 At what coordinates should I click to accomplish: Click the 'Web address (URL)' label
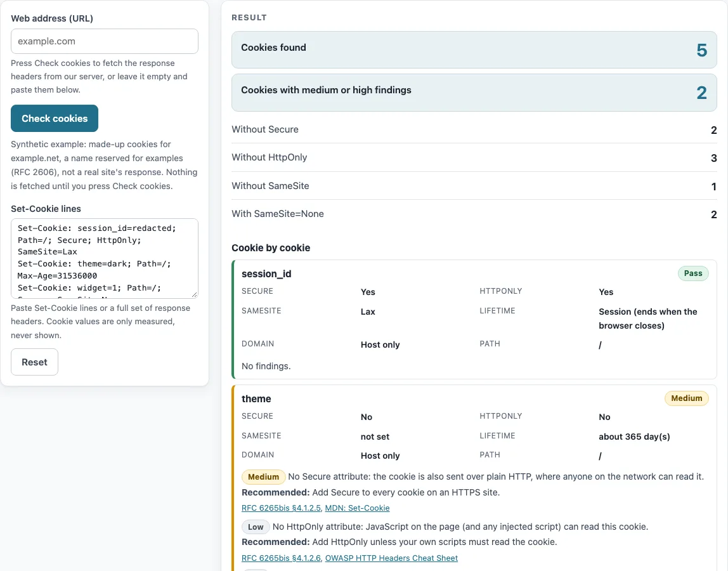[x=52, y=18]
